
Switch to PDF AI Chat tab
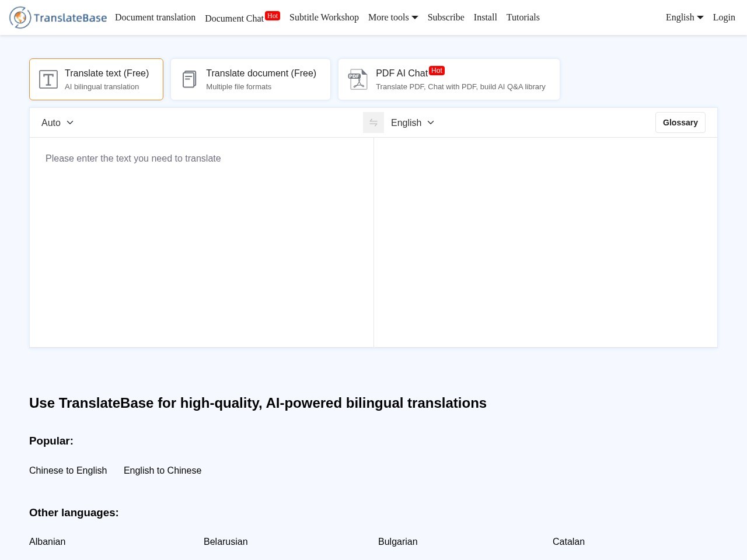tap(449, 79)
